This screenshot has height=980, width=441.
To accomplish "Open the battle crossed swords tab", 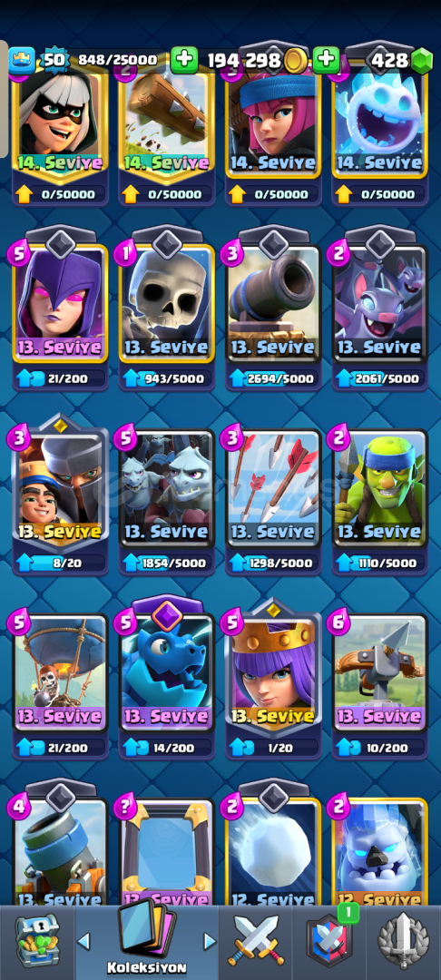I will tap(256, 941).
